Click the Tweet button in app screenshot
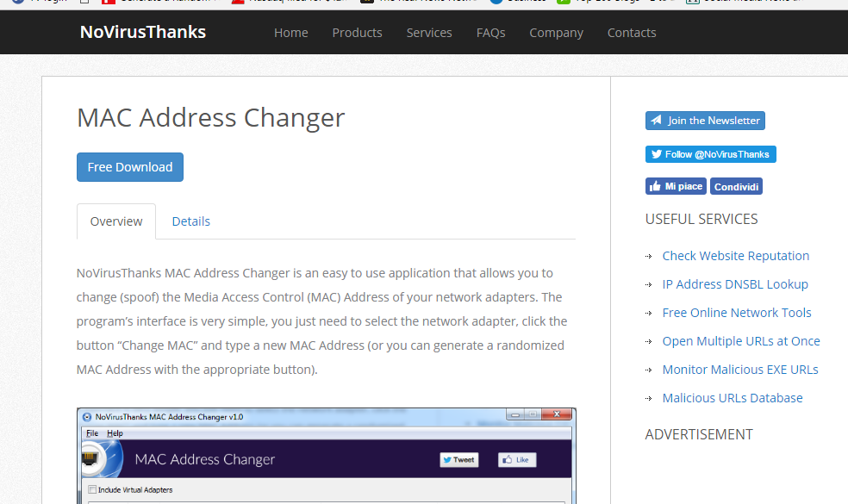 [x=459, y=460]
